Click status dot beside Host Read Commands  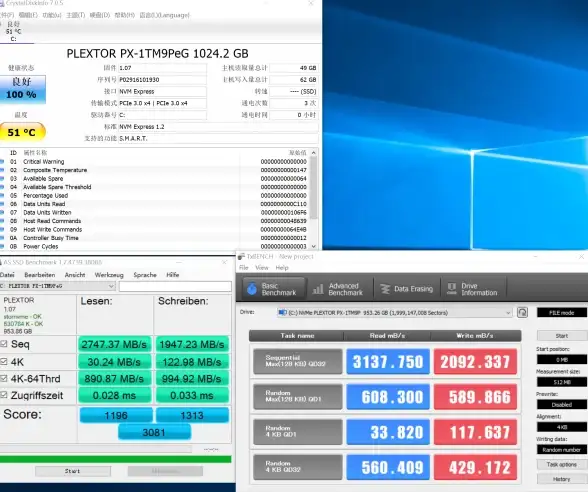pyautogui.click(x=2, y=221)
